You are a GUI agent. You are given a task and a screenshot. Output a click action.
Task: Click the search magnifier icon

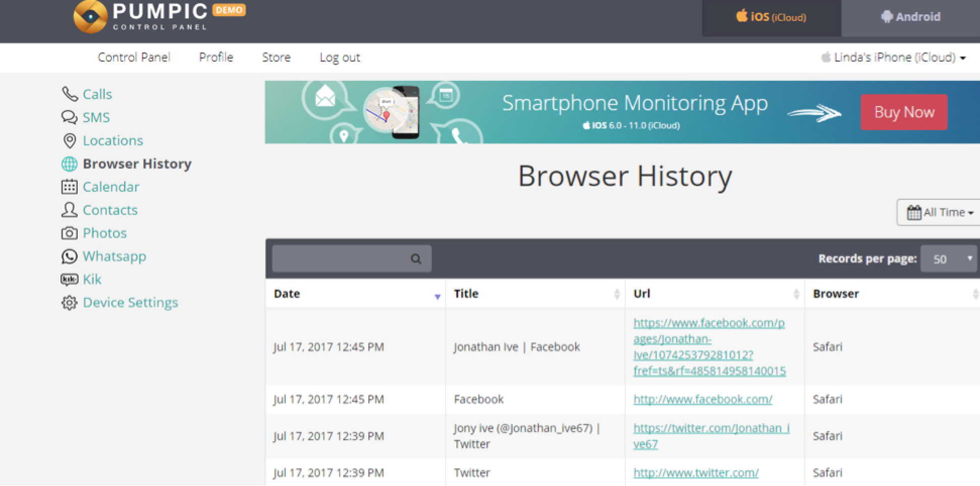click(416, 259)
